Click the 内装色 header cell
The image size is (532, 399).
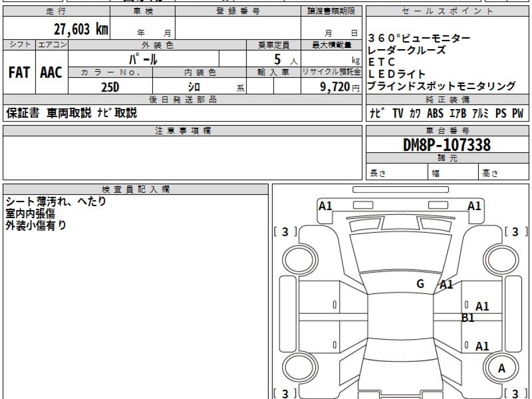[199, 72]
